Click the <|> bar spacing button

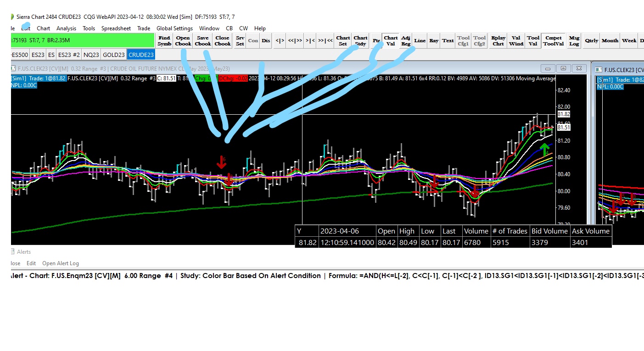[280, 40]
